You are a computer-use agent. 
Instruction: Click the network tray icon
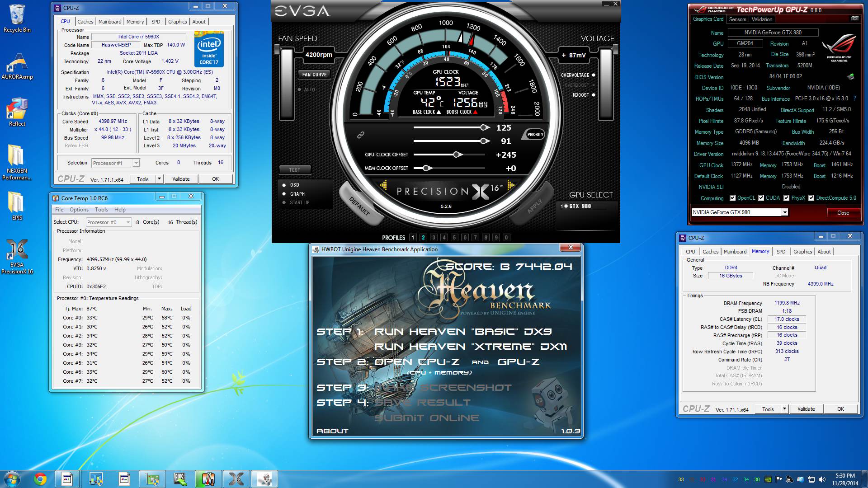tap(811, 479)
